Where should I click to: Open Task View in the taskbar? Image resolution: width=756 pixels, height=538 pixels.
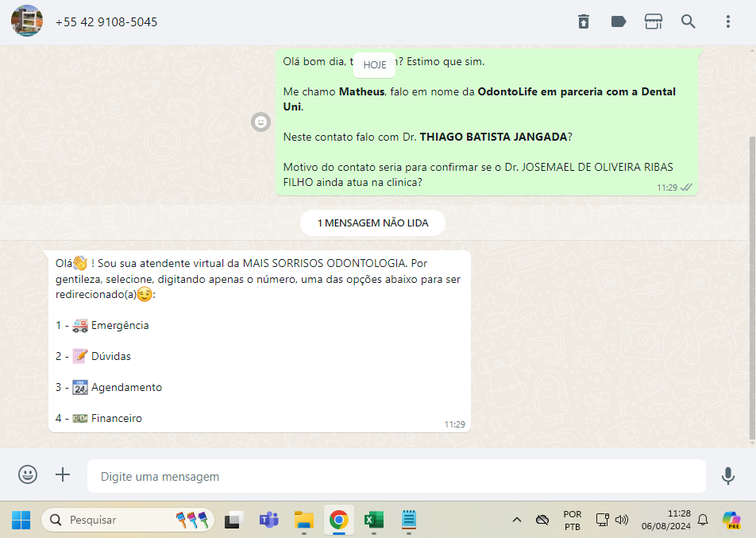coord(233,520)
